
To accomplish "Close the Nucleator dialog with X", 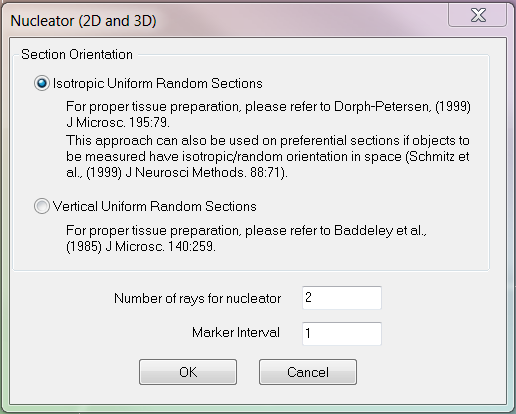I will click(x=478, y=15).
